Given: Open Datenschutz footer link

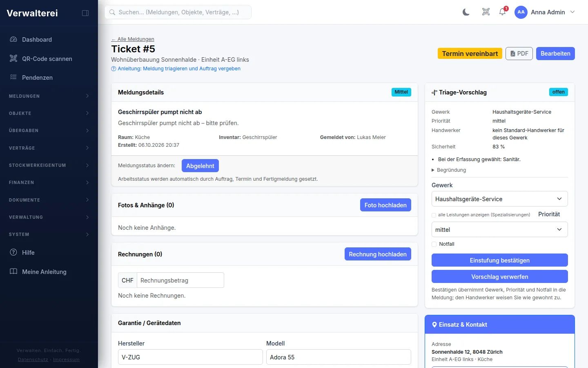Looking at the screenshot, I should 33,359.
